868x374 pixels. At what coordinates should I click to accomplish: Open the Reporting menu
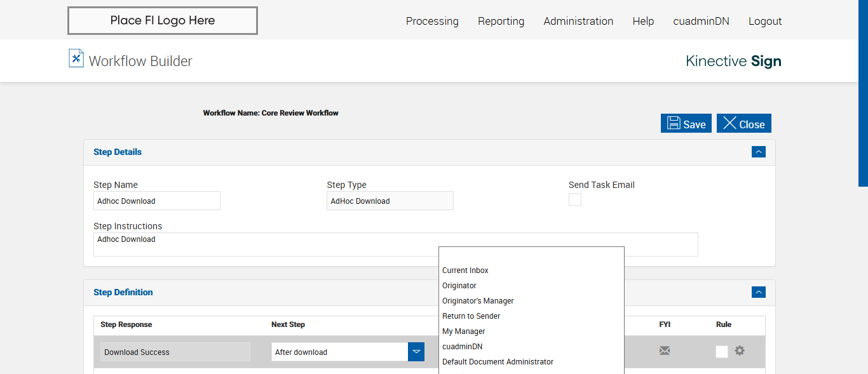pyautogui.click(x=501, y=21)
